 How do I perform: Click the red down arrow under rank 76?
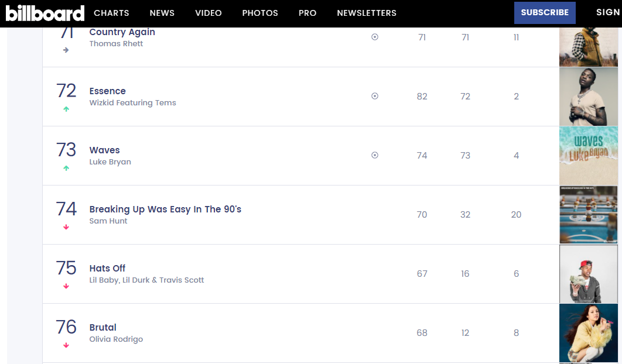(x=66, y=346)
